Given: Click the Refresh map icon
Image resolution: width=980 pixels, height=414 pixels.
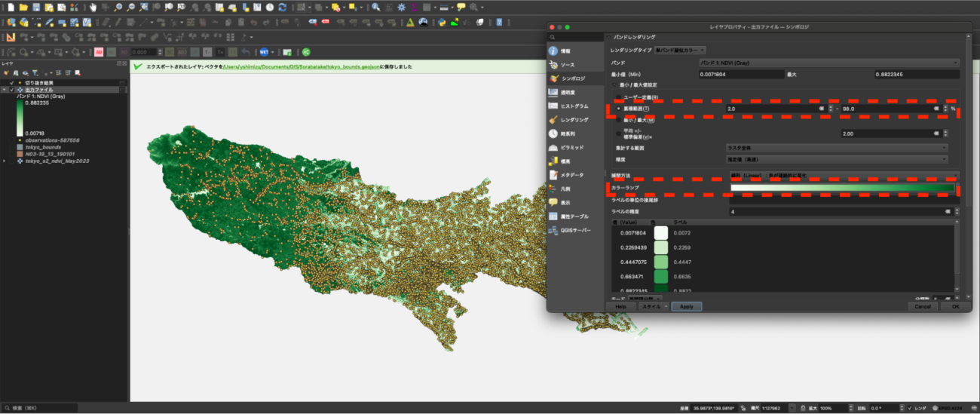Looking at the screenshot, I should (282, 7).
